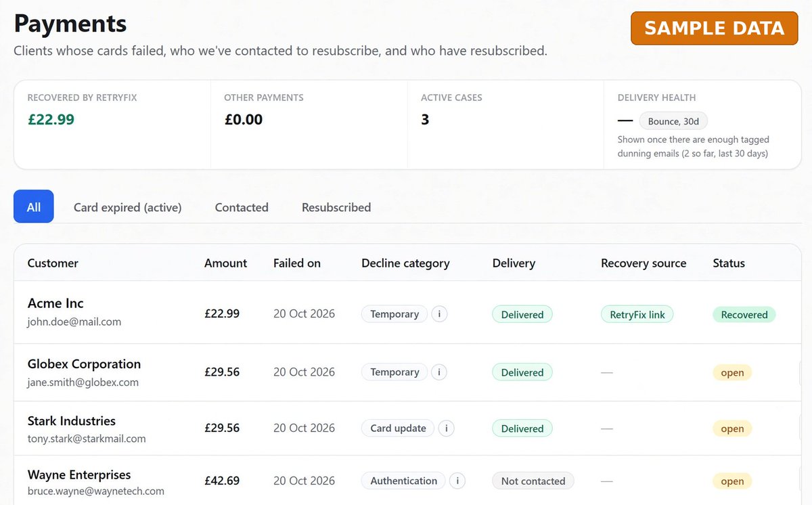This screenshot has height=505, width=812.
Task: Open the Resubscribed tab
Action: coord(336,207)
